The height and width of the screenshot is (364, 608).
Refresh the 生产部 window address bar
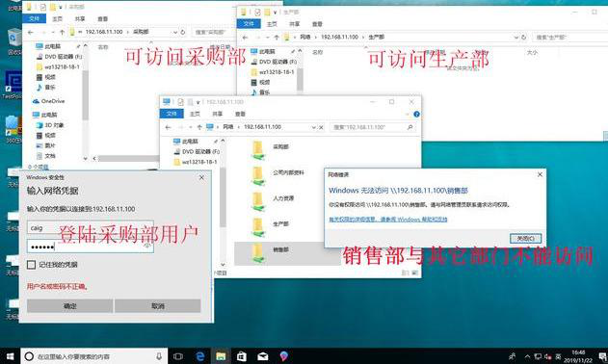(x=523, y=38)
